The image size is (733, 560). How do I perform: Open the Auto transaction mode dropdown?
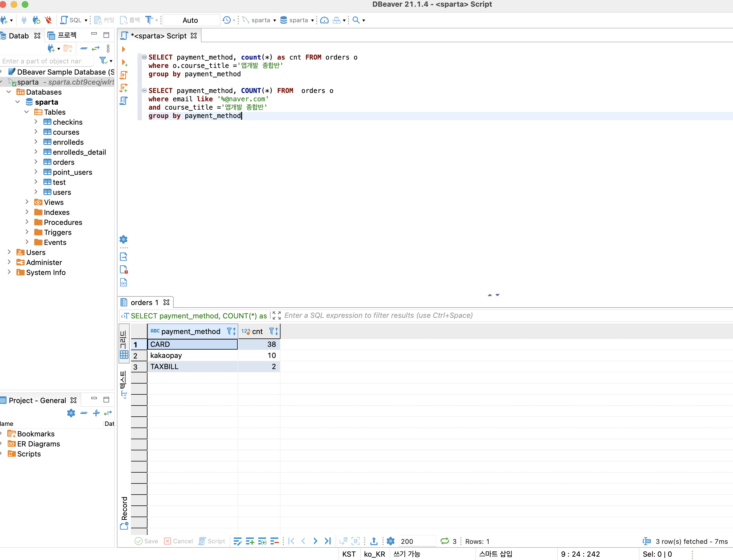(191, 20)
